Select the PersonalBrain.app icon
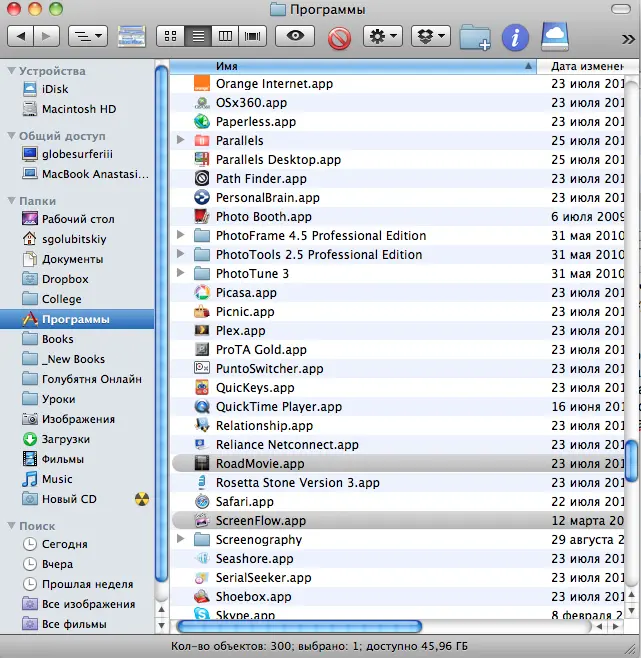The width and height of the screenshot is (641, 658). 202,197
